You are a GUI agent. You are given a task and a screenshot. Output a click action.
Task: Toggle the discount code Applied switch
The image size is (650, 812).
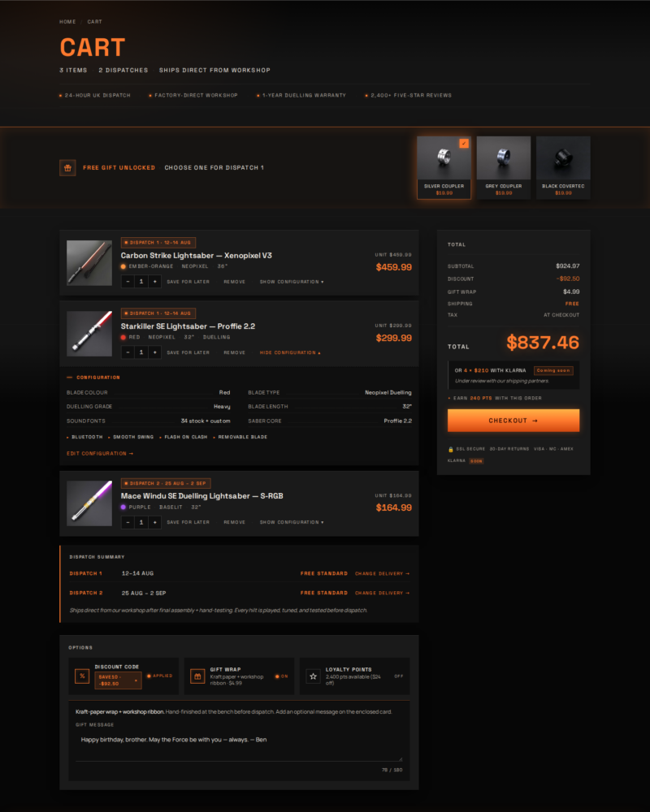[159, 676]
